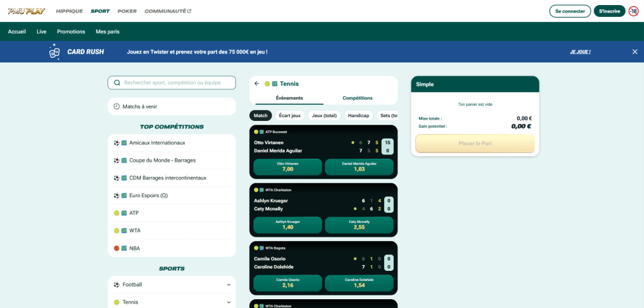Open the Poker section in top menu
The height and width of the screenshot is (308, 644).
(127, 11)
